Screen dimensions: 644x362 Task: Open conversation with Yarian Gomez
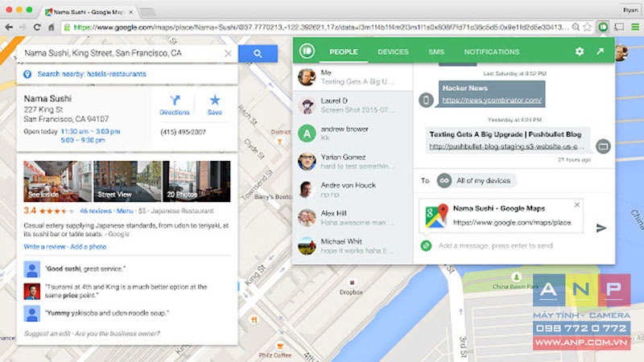pos(353,162)
